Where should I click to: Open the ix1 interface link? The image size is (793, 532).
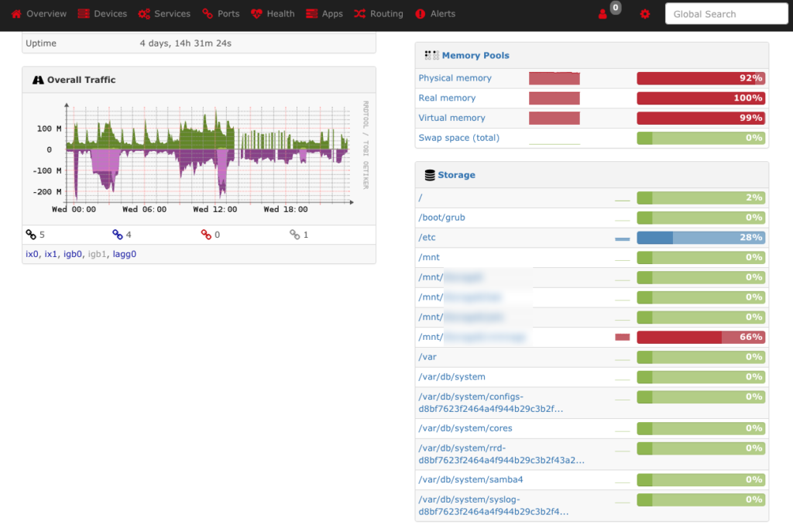click(x=50, y=254)
